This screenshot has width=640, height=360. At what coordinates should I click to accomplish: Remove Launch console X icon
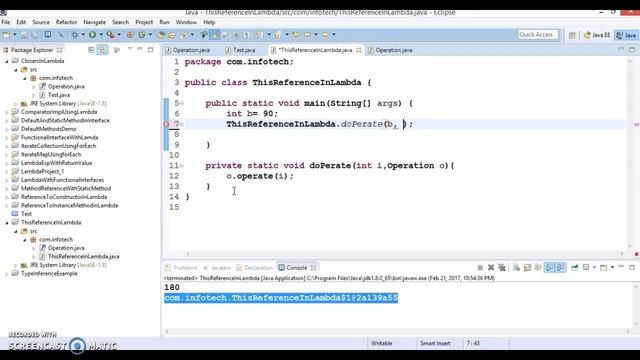click(x=491, y=268)
